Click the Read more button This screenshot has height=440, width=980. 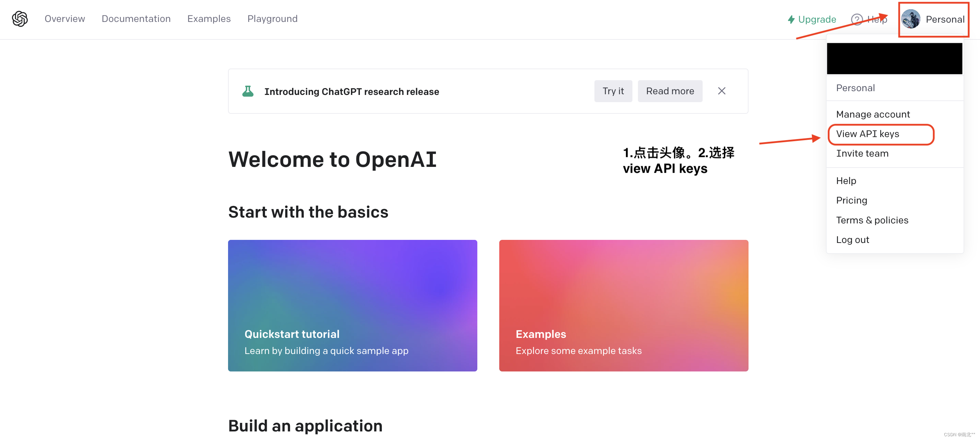(670, 91)
